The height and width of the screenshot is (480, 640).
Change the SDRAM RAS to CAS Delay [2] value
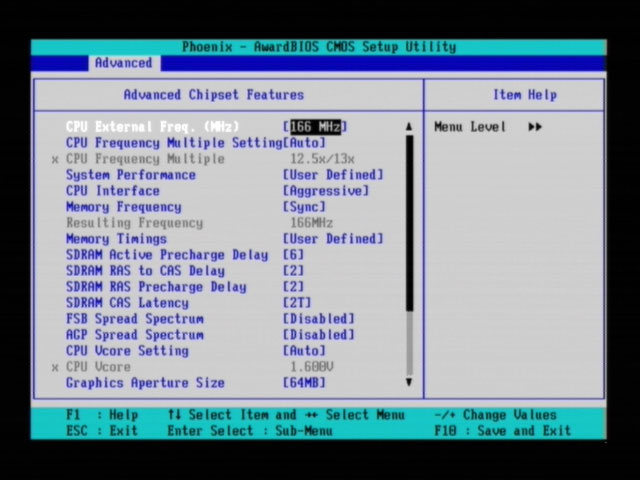point(293,271)
